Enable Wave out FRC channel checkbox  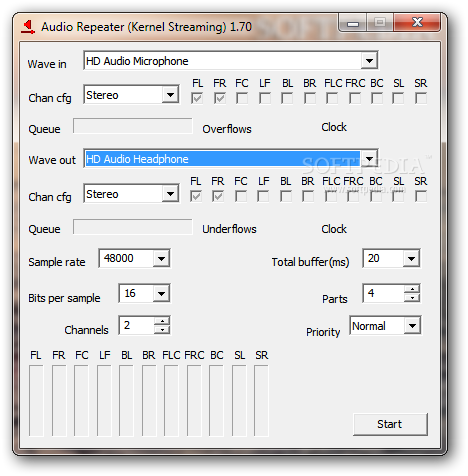pyautogui.click(x=353, y=196)
